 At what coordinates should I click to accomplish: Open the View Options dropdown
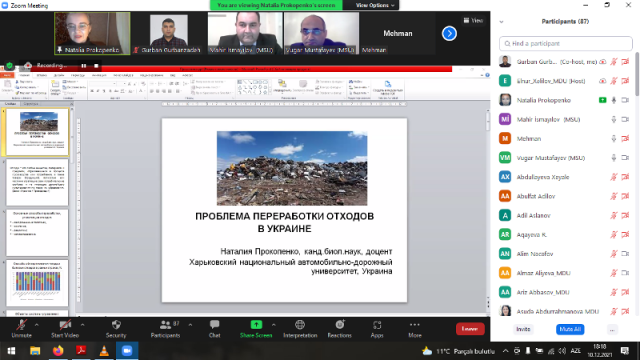point(375,5)
